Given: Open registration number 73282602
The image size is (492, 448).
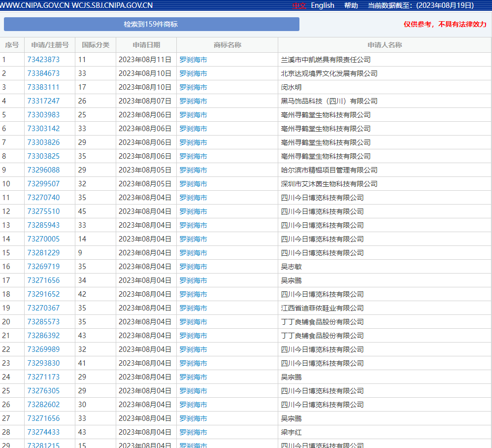Looking at the screenshot, I should pyautogui.click(x=43, y=405).
